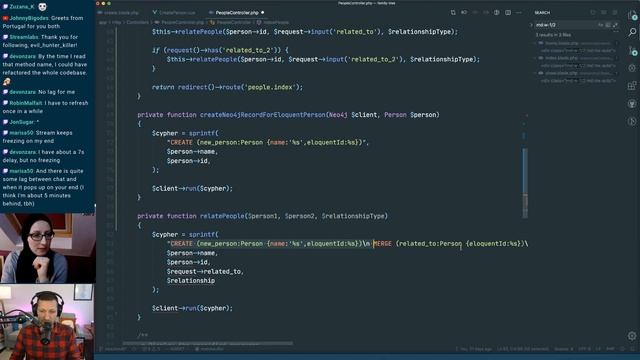Collapse the show.blade.php search result group
The image size is (640, 360).
[x=535, y=73]
